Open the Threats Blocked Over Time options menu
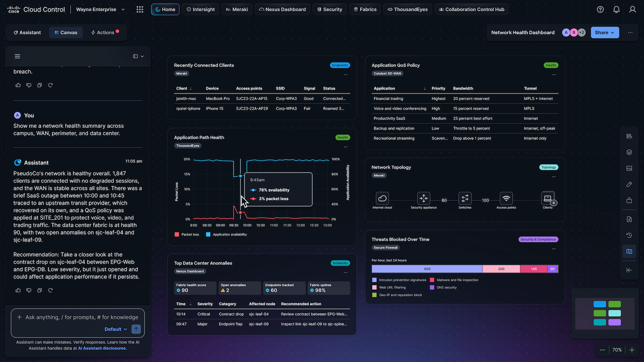This screenshot has height=362, width=644. point(554,249)
